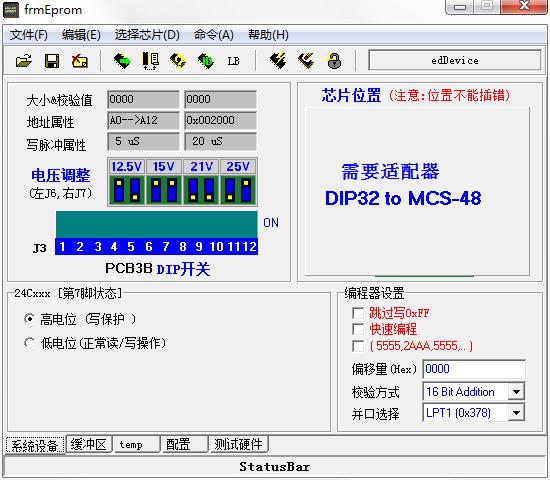This screenshot has height=480, width=550.
Task: Click the program chip lightning icon
Action: 278,61
